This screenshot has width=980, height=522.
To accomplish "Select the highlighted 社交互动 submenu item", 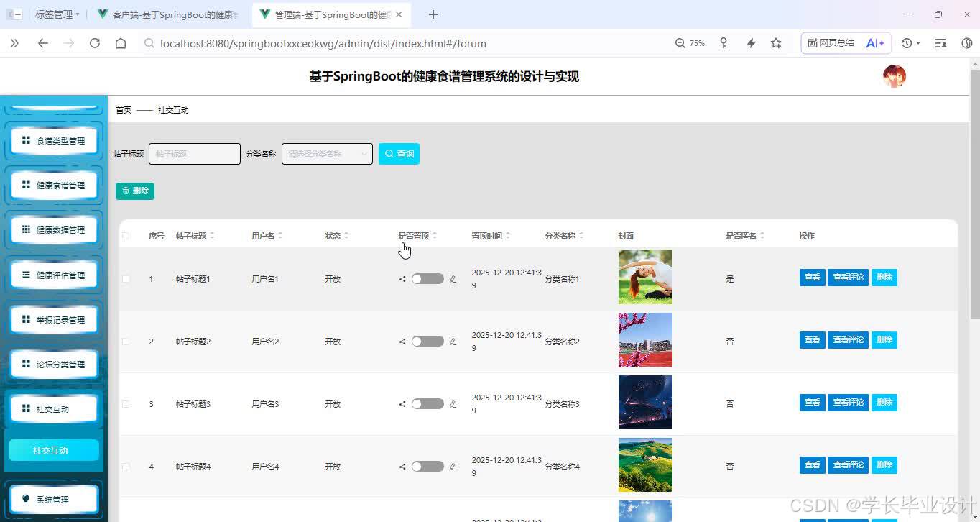I will [54, 450].
